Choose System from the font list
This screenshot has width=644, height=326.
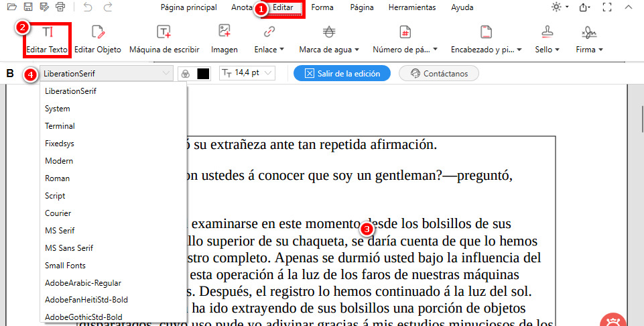[113, 109]
